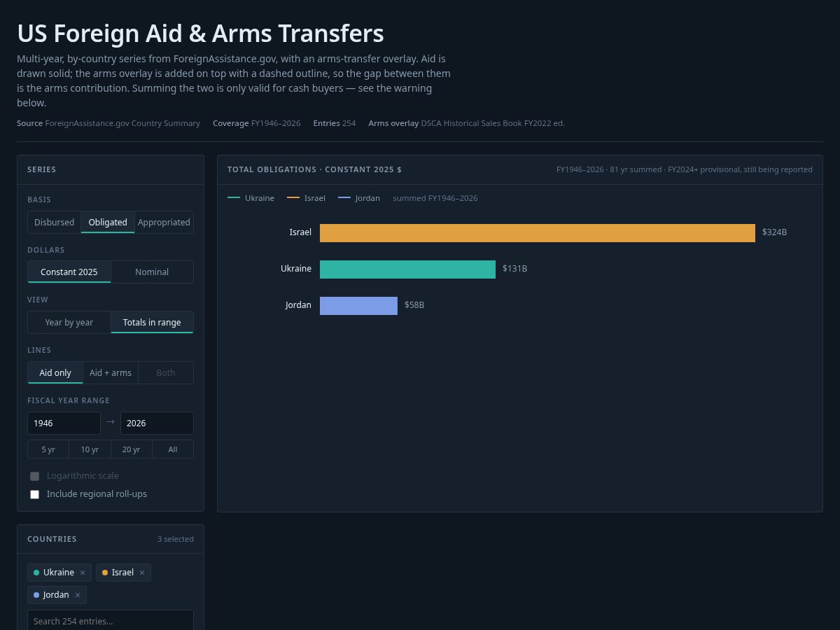
Task: Select the Obligated basis option
Action: [108, 222]
